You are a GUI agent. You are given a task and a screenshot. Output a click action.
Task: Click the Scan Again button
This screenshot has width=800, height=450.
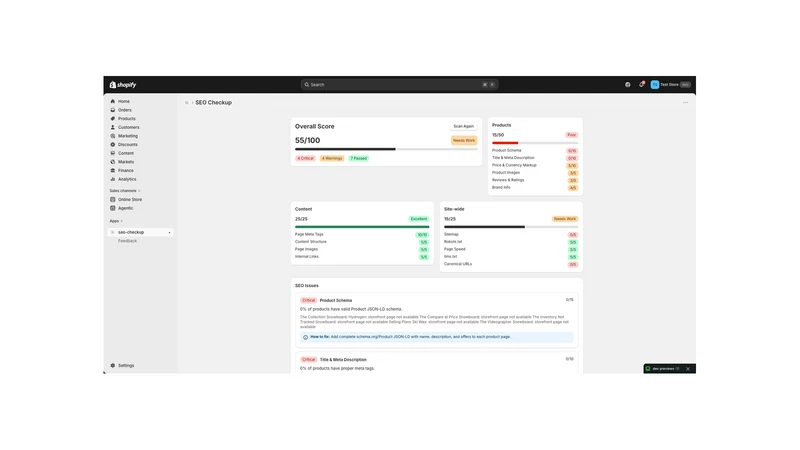[463, 126]
